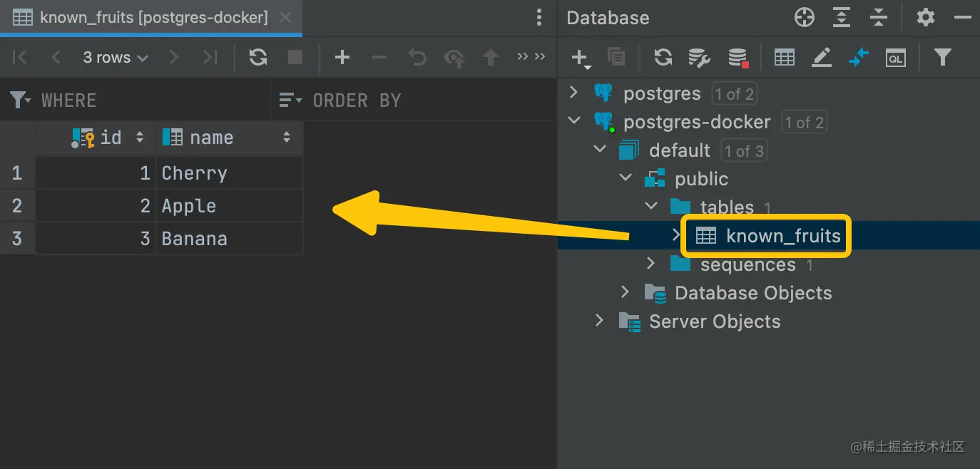The height and width of the screenshot is (469, 980).
Task: Expand the Server Objects node
Action: 599,321
